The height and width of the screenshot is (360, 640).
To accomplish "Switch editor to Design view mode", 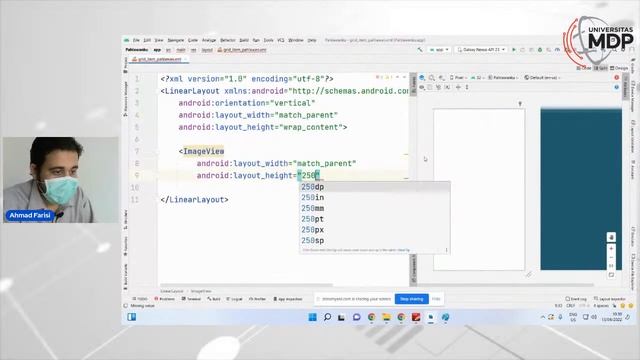I will [619, 68].
